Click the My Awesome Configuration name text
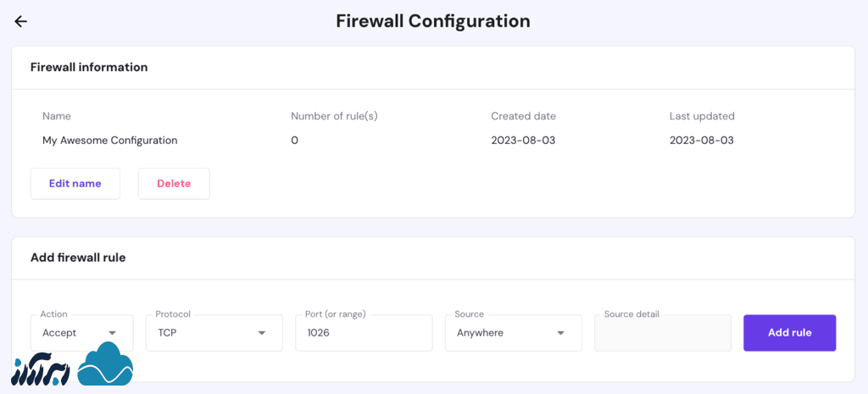The width and height of the screenshot is (868, 394). pyautogui.click(x=110, y=140)
